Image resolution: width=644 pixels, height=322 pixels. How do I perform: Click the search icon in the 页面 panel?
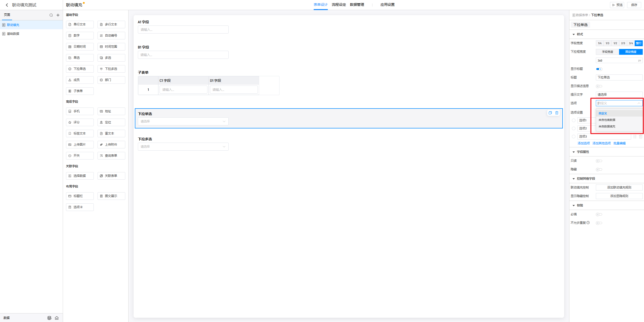pos(51,15)
